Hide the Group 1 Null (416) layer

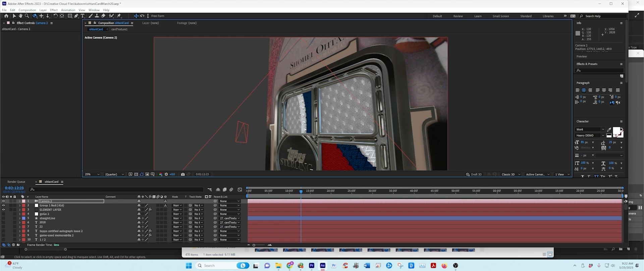click(3, 206)
